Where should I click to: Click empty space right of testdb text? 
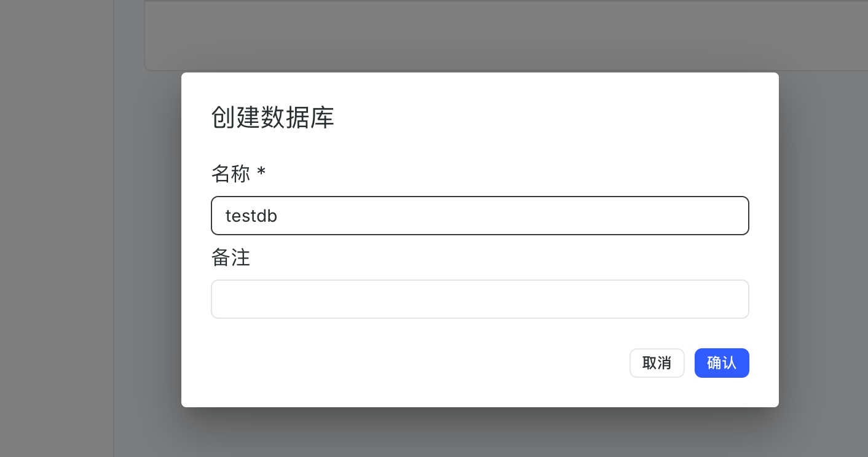492,216
